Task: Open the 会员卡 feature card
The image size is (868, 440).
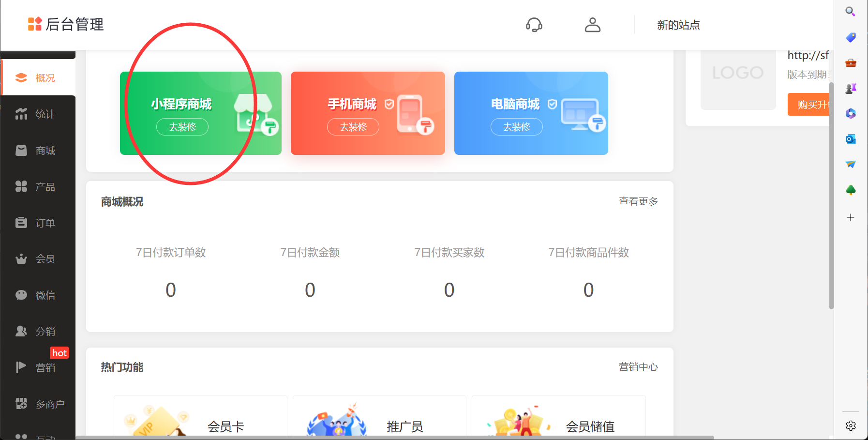Action: 200,419
